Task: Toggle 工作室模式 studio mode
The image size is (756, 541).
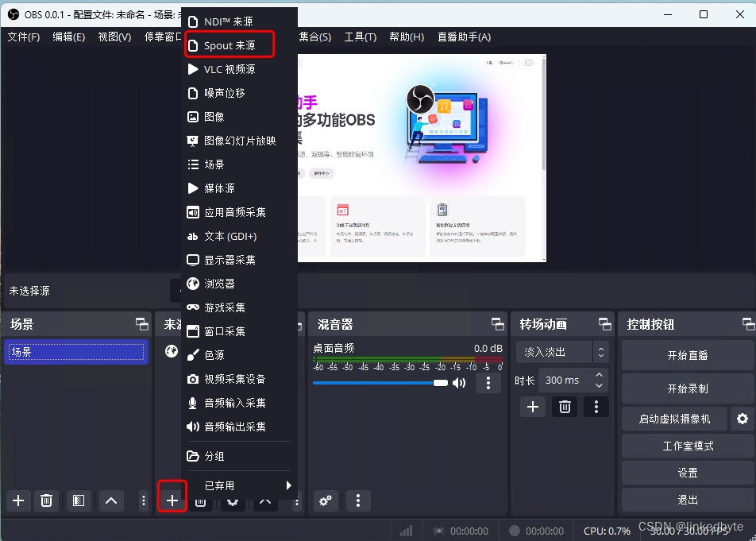Action: [688, 446]
